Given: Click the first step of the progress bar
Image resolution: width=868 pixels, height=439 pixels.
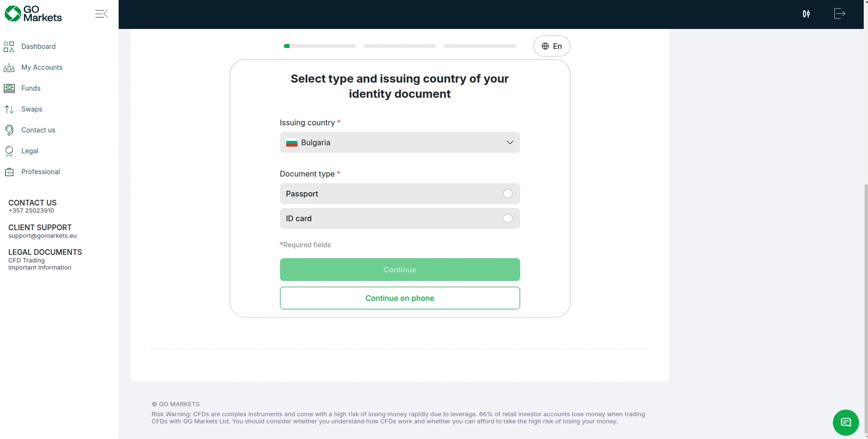Looking at the screenshot, I should pos(319,46).
